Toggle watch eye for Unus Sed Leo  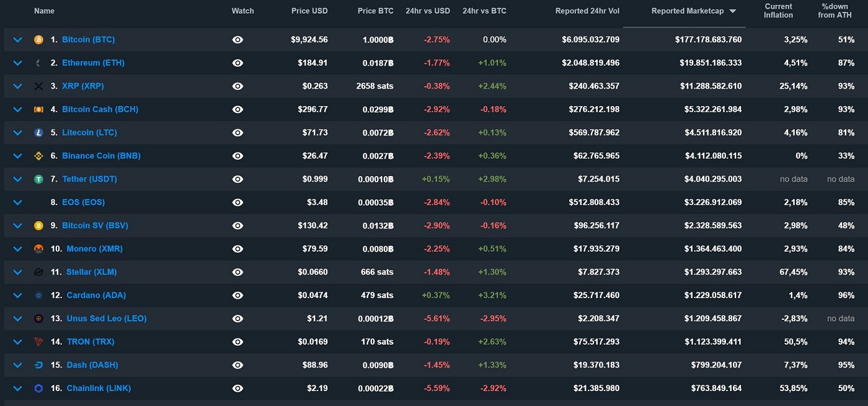coord(237,319)
